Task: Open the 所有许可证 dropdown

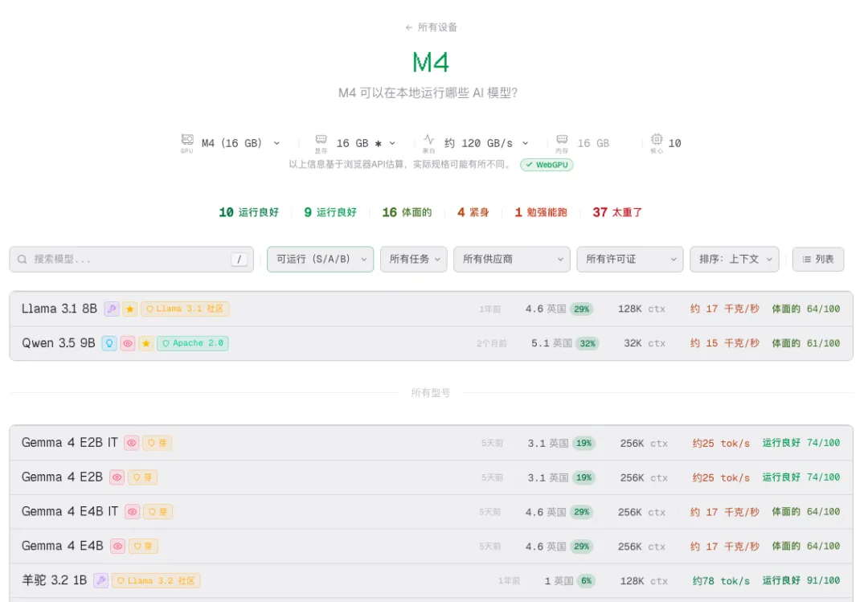Action: [630, 259]
